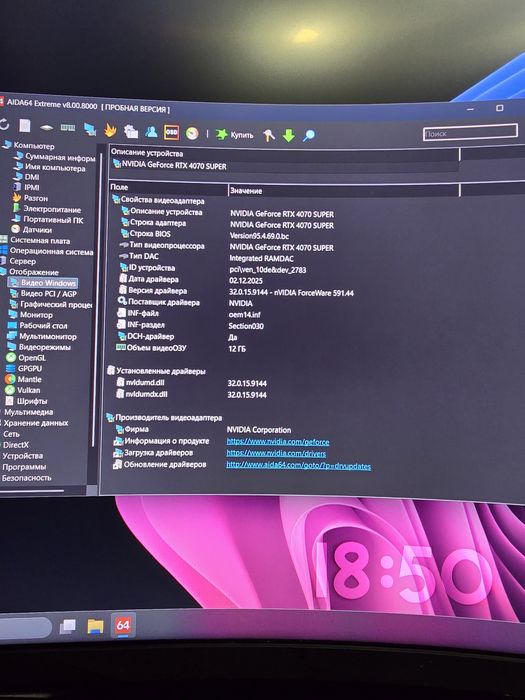
Task: Select the nvldumdx.dll driver row
Action: (191, 394)
